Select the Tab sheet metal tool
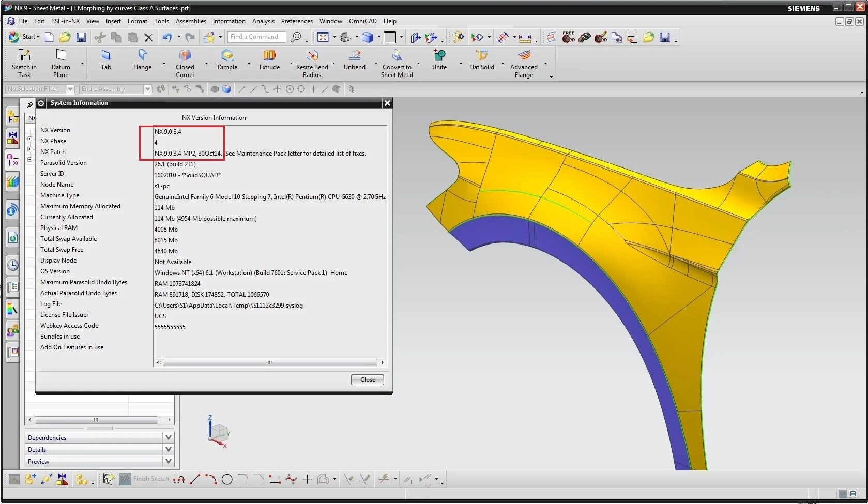868x504 pixels. [106, 60]
